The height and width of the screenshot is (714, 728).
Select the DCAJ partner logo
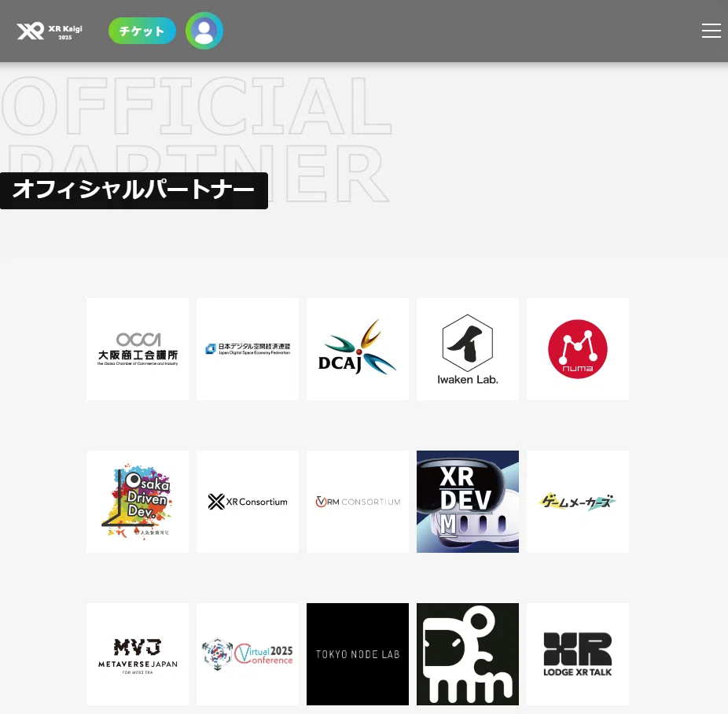[x=358, y=349]
